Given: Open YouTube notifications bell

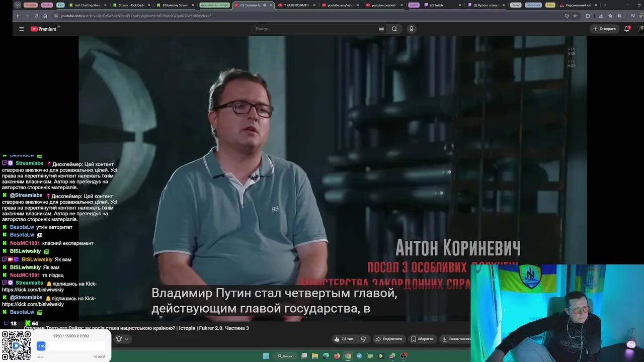Looking at the screenshot, I should (x=627, y=29).
